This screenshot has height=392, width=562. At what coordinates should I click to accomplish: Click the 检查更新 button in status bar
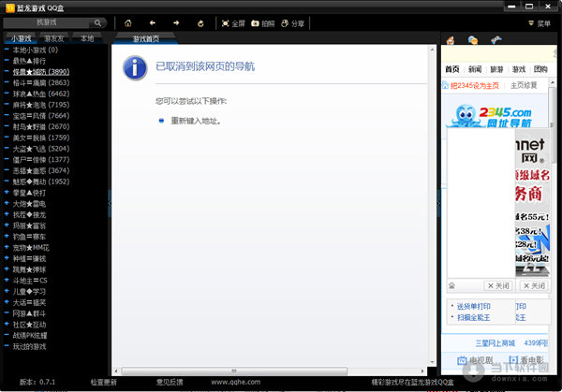coord(103,383)
